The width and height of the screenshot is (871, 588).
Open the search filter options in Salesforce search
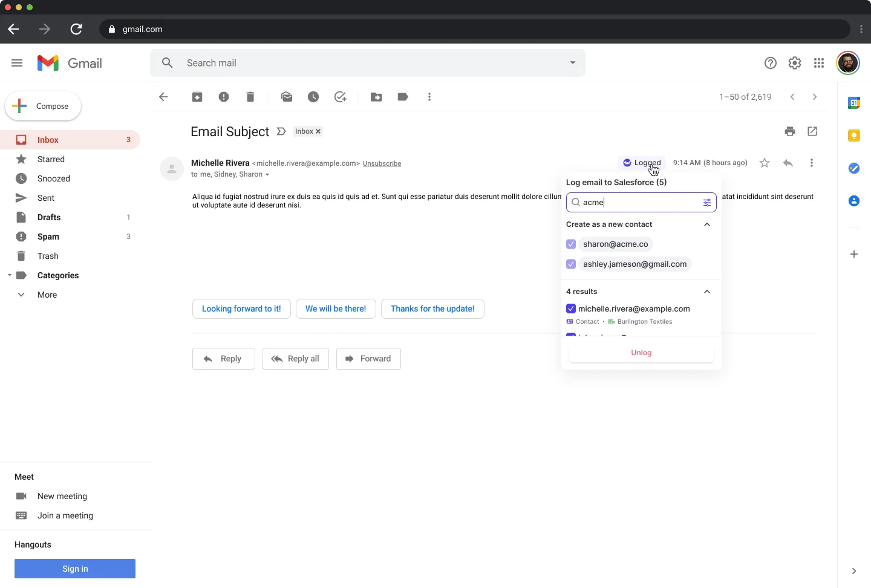707,203
